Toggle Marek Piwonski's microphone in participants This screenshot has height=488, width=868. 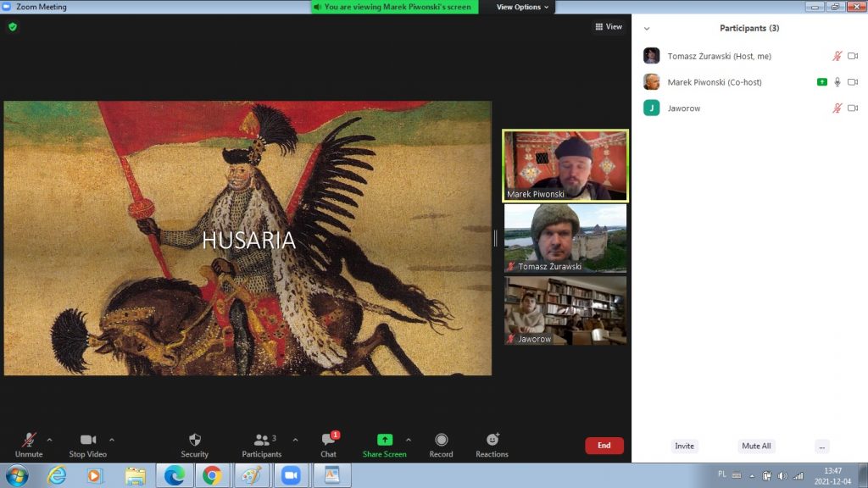pos(837,82)
